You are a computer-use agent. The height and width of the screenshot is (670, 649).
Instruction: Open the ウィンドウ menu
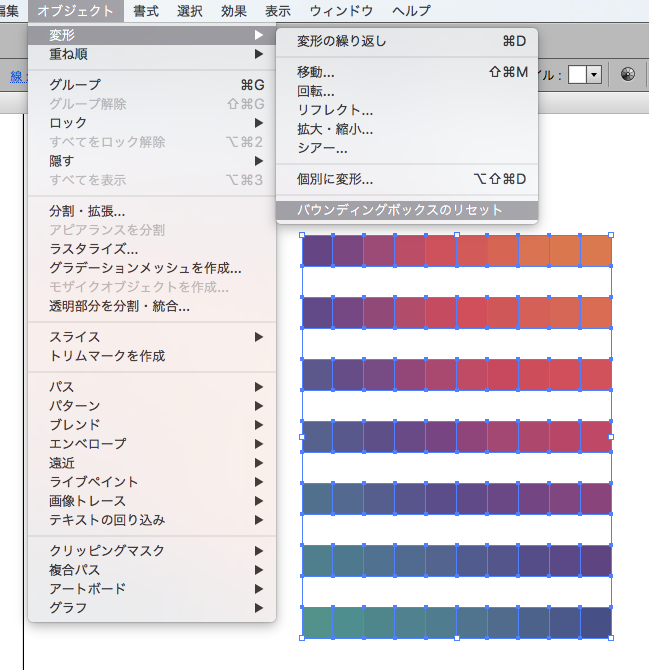pyautogui.click(x=341, y=11)
